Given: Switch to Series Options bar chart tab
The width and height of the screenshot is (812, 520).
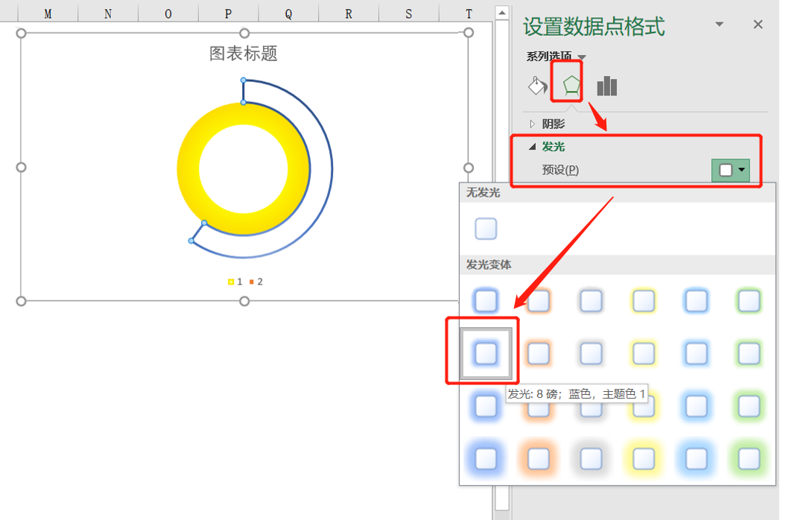Looking at the screenshot, I should point(606,86).
